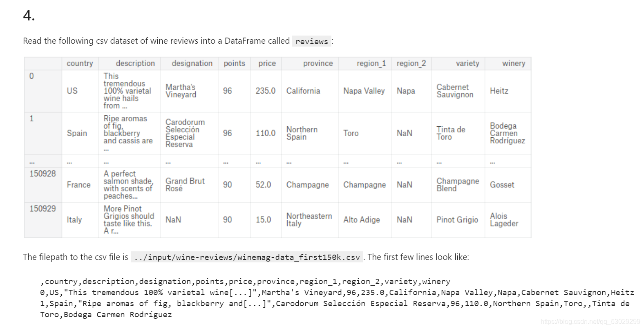Screen dimensions: 644x329
Task: Click the 'Spain' country cell
Action: [x=80, y=134]
